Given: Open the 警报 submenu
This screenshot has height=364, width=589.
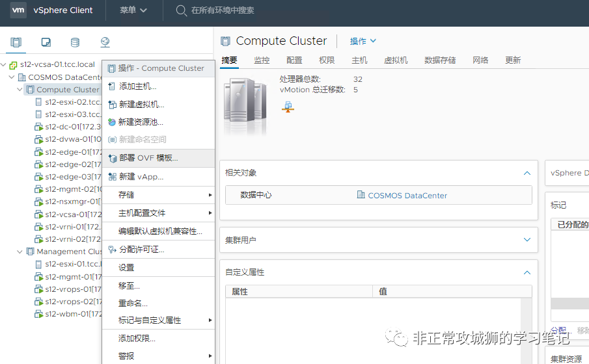Looking at the screenshot, I should click(159, 356).
